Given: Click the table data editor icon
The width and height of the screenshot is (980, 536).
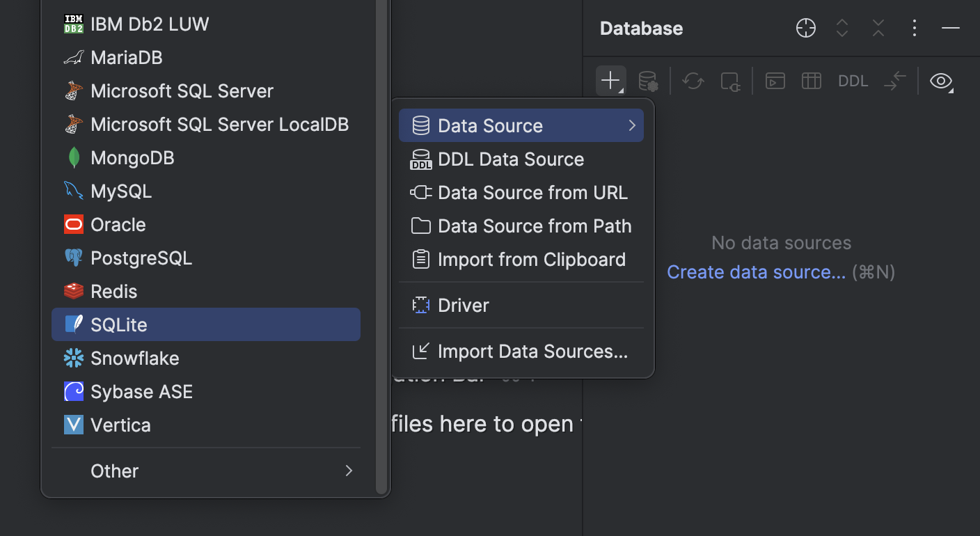Looking at the screenshot, I should pos(811,81).
